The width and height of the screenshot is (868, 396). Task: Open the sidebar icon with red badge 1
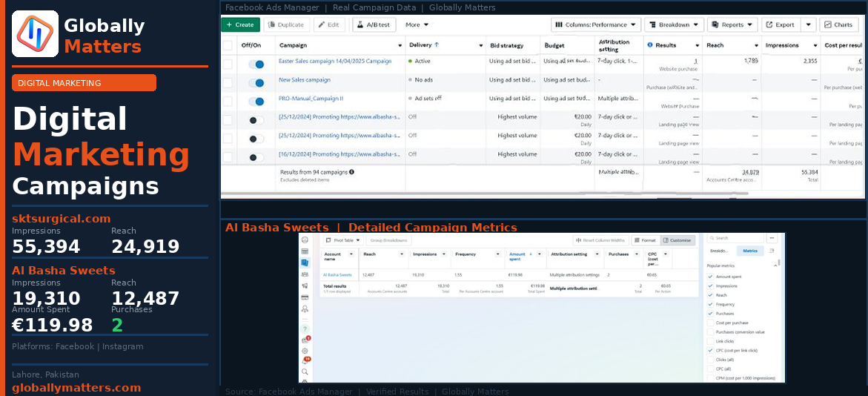305,340
